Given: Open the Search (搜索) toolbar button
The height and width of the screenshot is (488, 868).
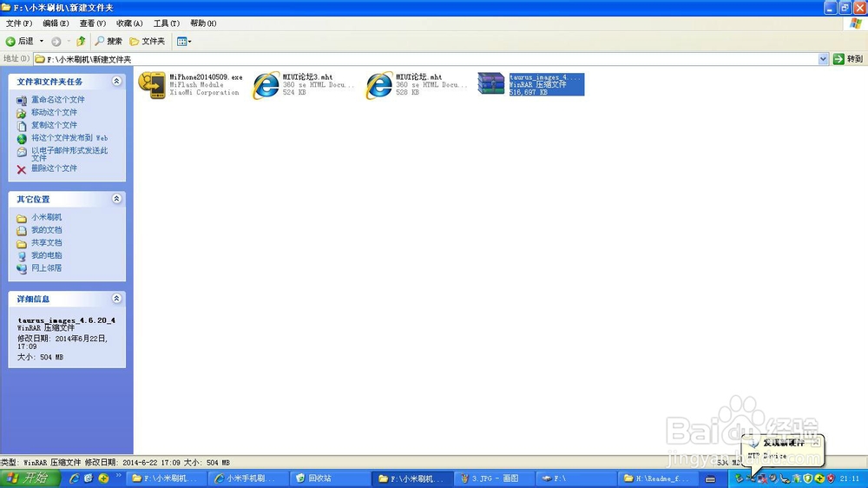Looking at the screenshot, I should (108, 41).
